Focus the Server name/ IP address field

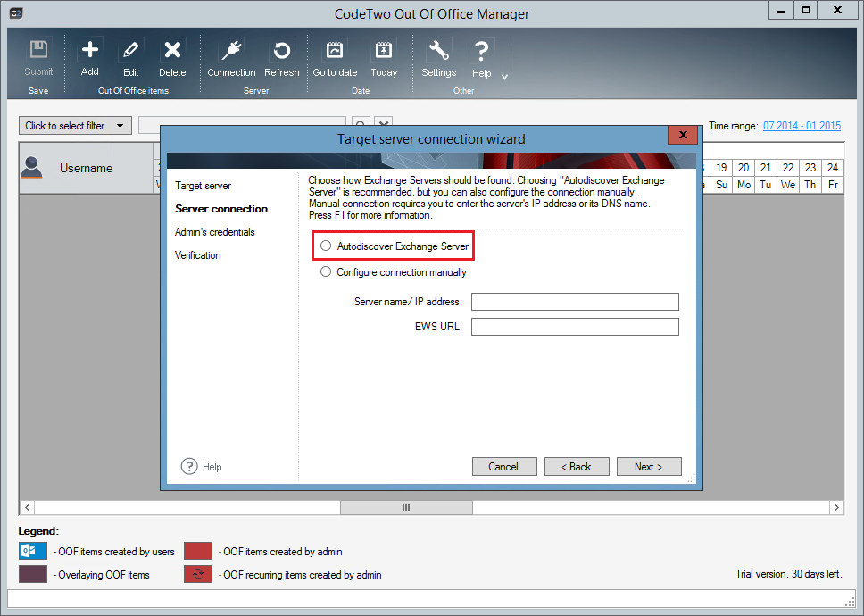(575, 302)
